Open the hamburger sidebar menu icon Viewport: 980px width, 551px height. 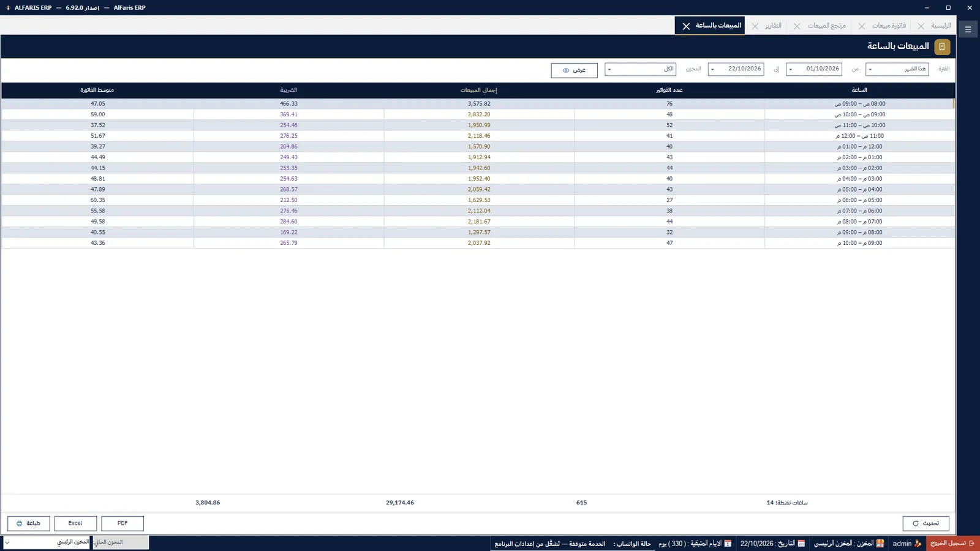[x=968, y=29]
